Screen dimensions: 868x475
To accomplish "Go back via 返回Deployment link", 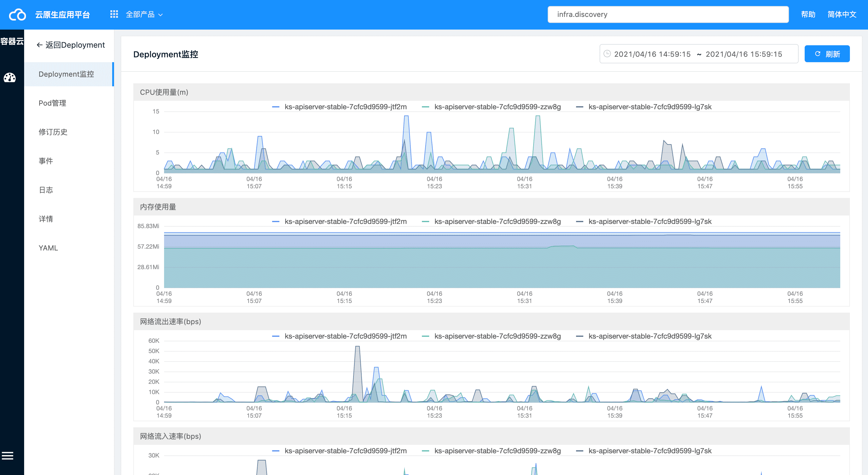I will coord(75,45).
